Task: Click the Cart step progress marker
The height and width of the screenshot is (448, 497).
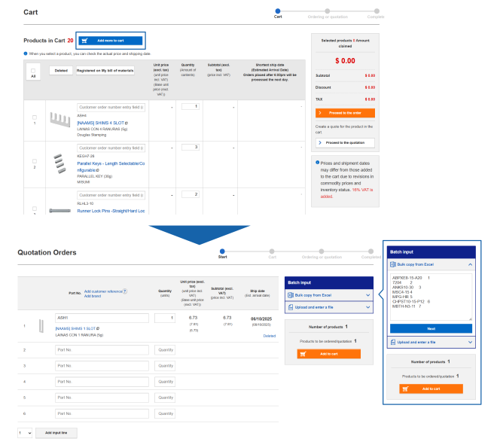Action: click(279, 10)
